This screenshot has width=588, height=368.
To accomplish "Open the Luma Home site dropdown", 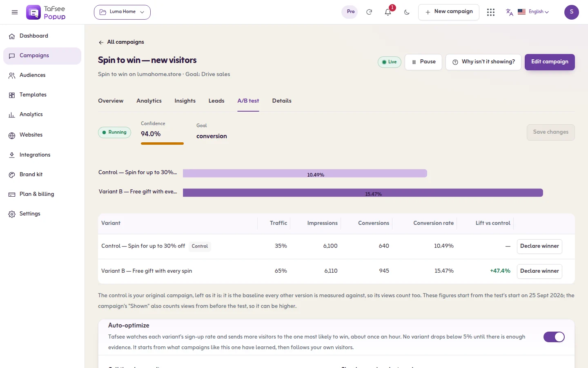I will click(122, 12).
